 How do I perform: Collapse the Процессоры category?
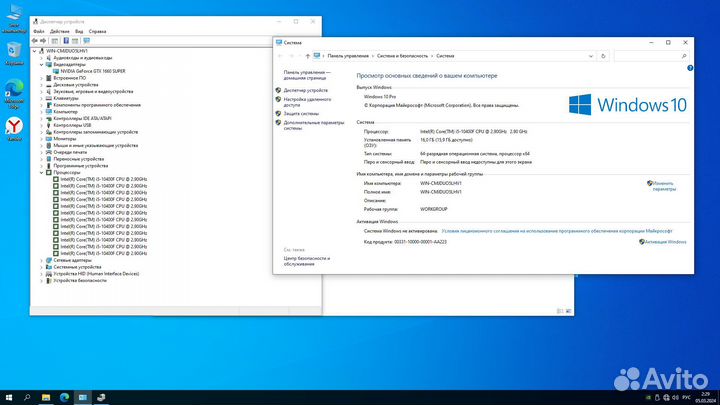tap(41, 173)
